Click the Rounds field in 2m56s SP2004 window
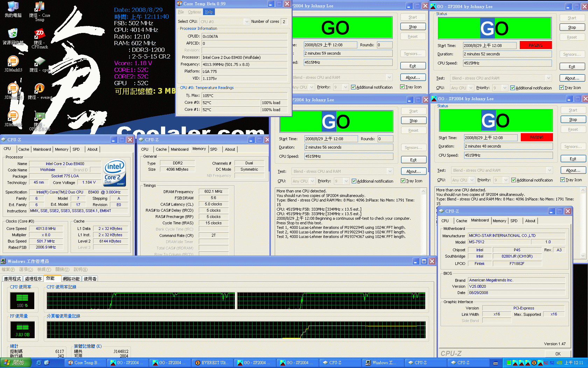Viewport: 588px width, 368px height. click(385, 139)
